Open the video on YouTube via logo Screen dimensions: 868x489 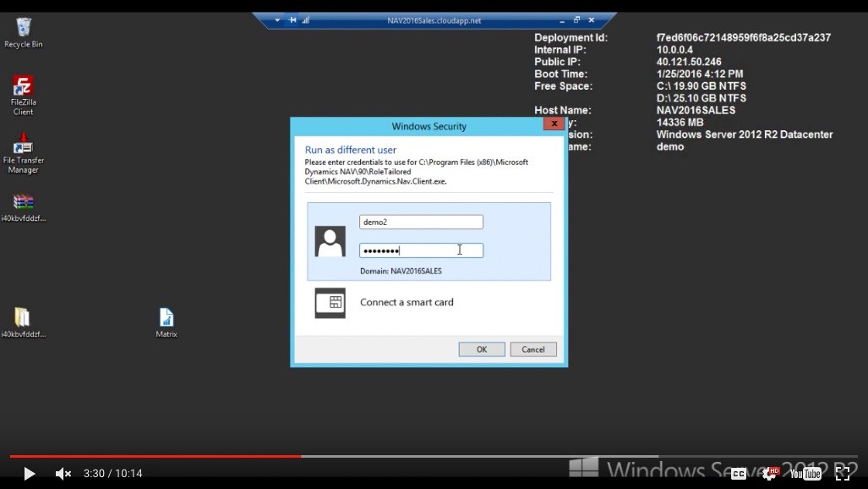click(805, 474)
